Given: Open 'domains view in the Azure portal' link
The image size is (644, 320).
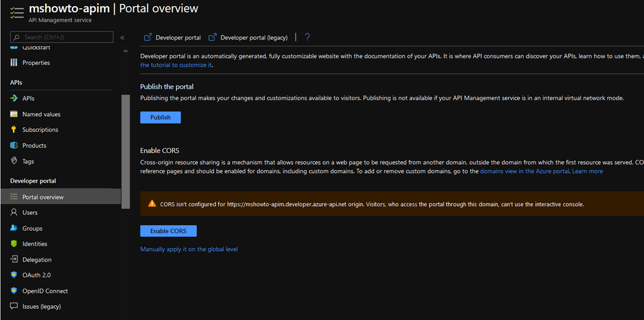Looking at the screenshot, I should (x=524, y=171).
